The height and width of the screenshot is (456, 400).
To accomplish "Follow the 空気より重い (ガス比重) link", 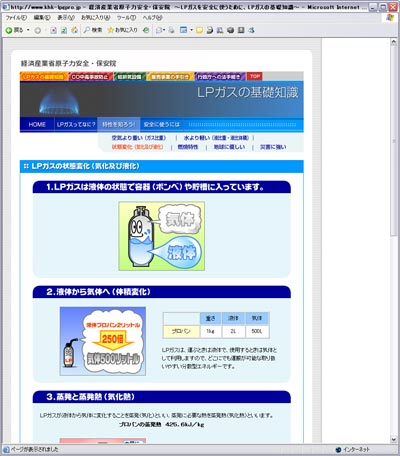I will (x=139, y=138).
